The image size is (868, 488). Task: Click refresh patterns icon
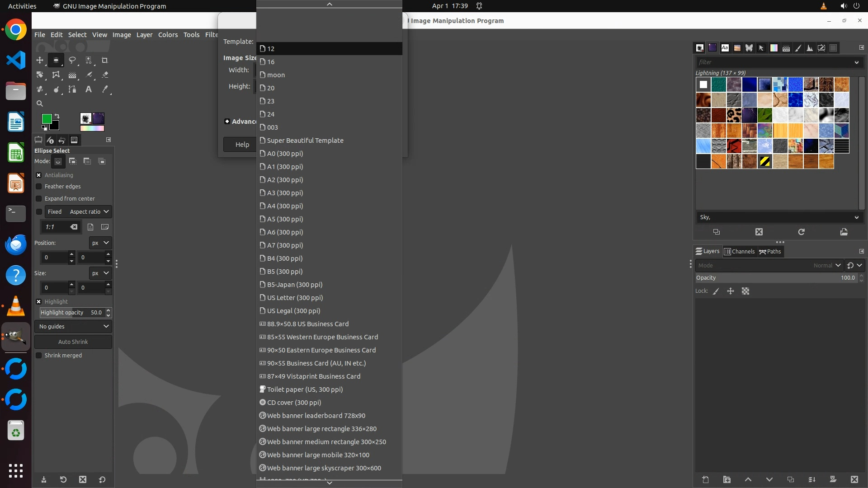[x=801, y=232]
